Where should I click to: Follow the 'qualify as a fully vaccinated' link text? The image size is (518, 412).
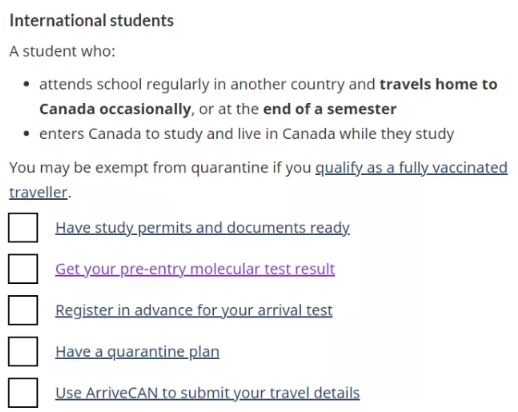tap(411, 168)
